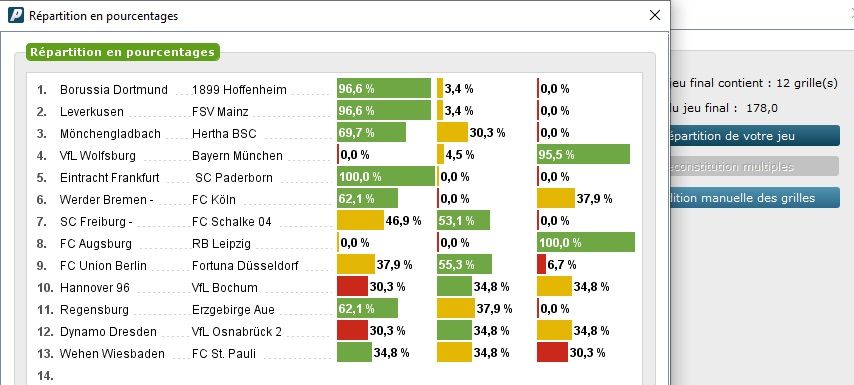Screen dimensions: 854x385
Task: Click the Répartition de votre jeu button
Action: (755, 136)
